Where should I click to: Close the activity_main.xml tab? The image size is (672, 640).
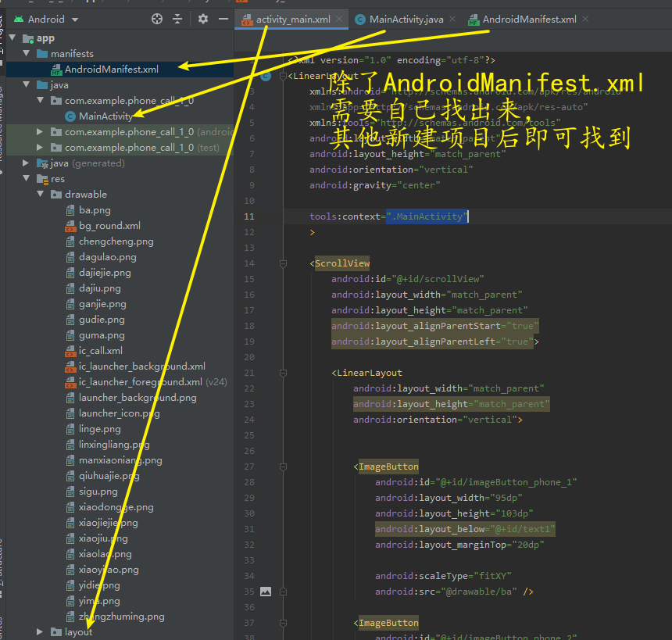[339, 19]
